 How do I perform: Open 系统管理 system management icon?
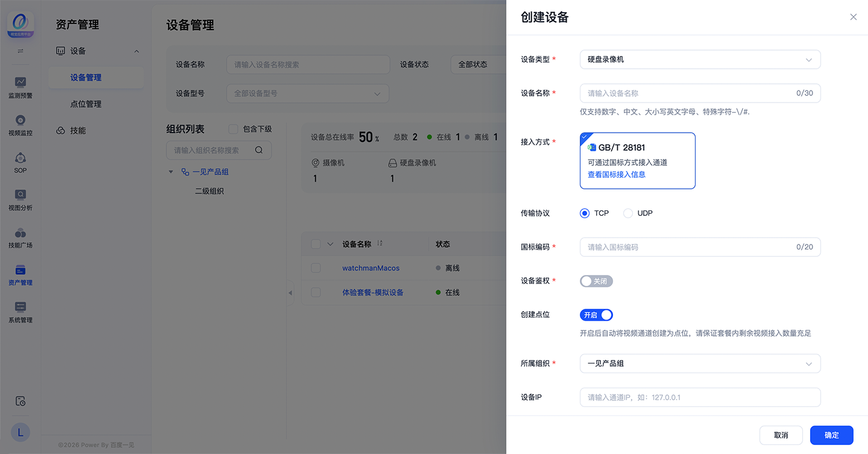tap(20, 307)
